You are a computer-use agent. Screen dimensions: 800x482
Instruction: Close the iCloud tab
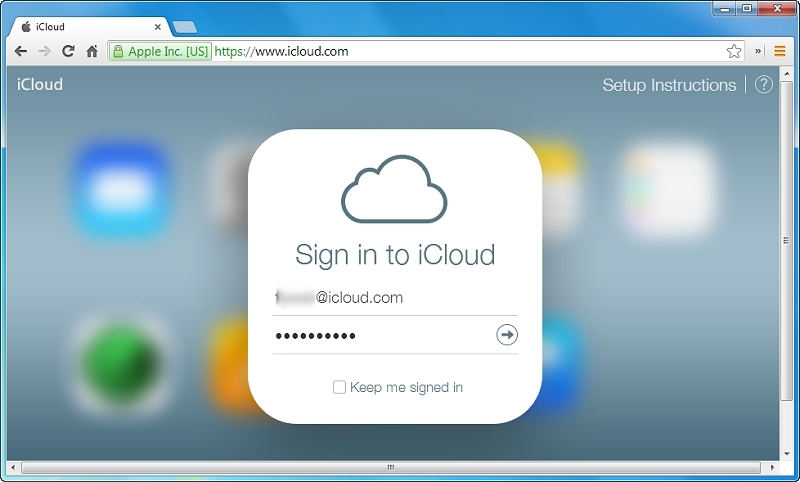coord(158,27)
